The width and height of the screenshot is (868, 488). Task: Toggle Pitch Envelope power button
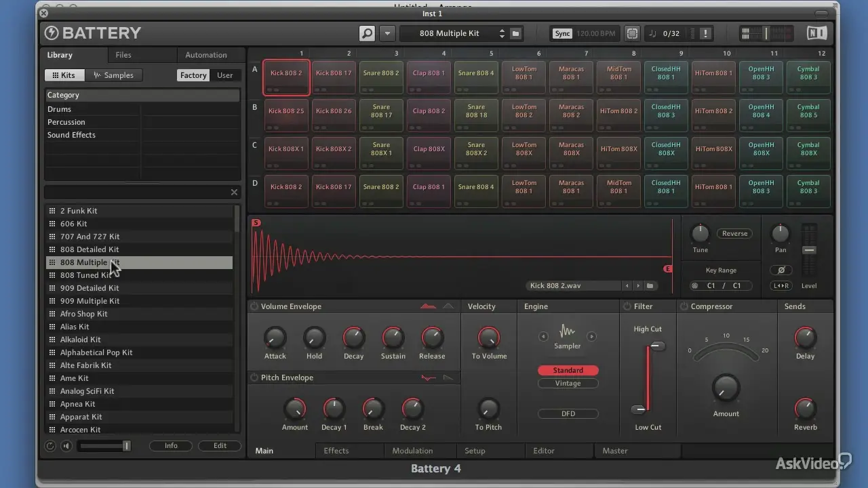[254, 378]
